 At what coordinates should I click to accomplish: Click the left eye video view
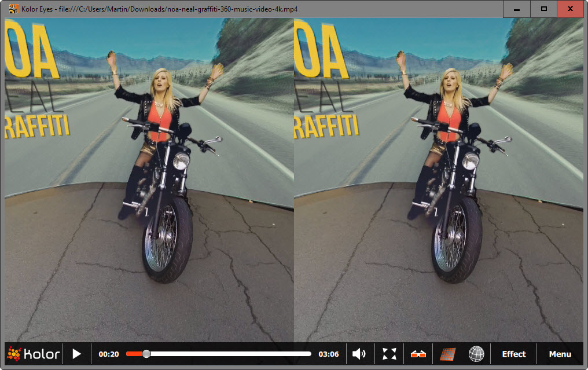pyautogui.click(x=149, y=180)
